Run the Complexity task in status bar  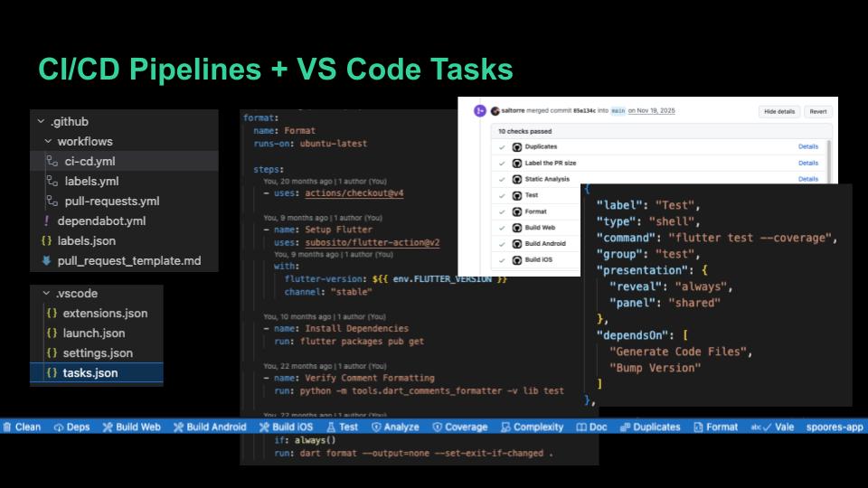[x=532, y=427]
